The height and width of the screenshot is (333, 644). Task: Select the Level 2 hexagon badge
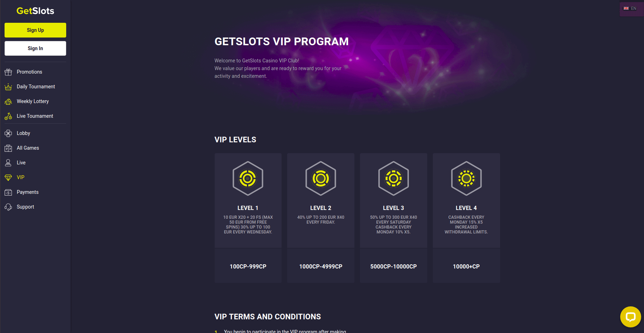(x=321, y=178)
